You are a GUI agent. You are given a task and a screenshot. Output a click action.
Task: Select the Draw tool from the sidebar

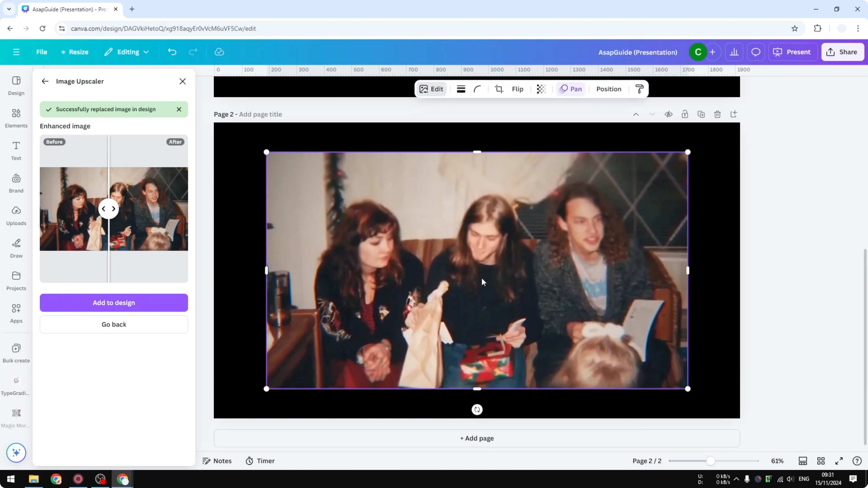tap(16, 248)
